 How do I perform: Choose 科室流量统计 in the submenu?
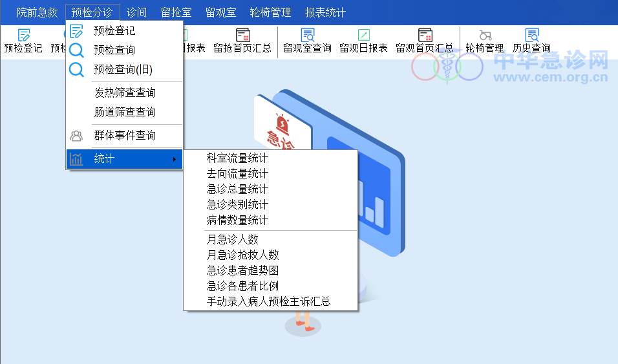(x=237, y=158)
